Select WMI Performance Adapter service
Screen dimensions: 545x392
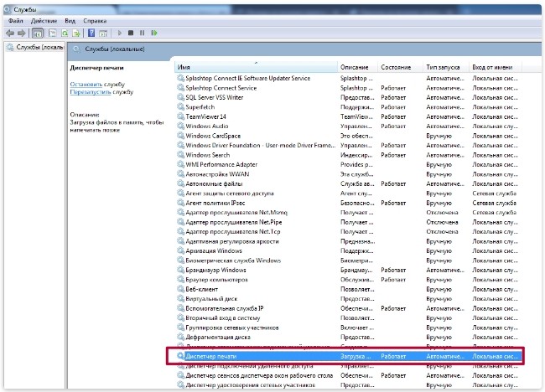[x=349, y=164]
